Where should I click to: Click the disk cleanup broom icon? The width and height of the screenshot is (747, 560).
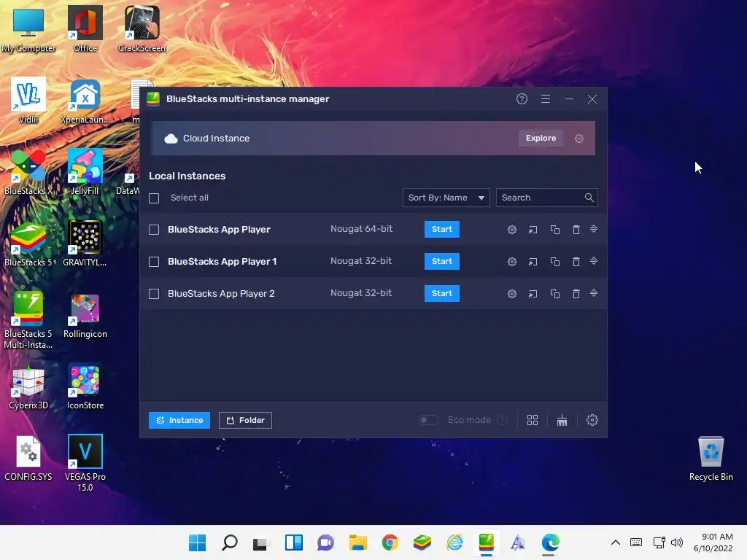pos(562,420)
